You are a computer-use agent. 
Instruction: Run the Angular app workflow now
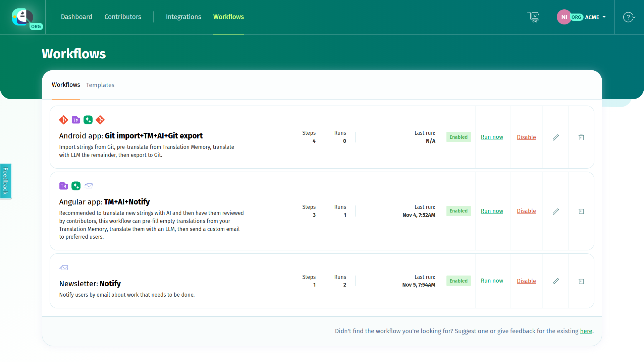tap(492, 211)
